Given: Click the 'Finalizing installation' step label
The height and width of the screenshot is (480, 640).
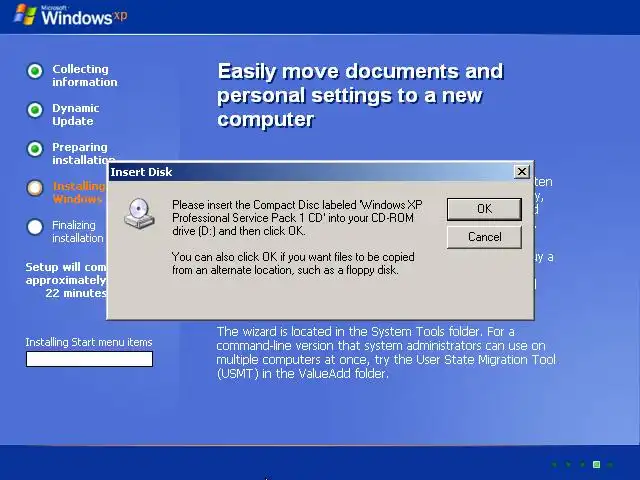Looking at the screenshot, I should (x=78, y=231).
